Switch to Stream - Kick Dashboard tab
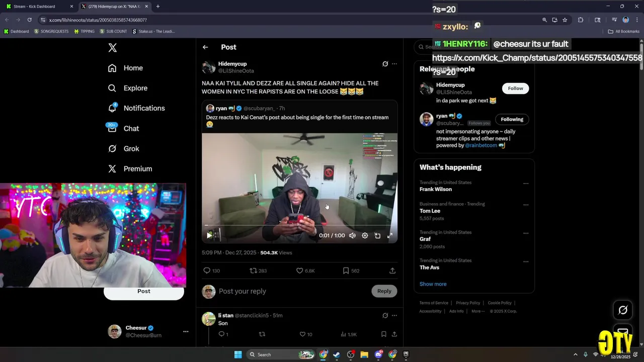Viewport: 644px width, 362px height. [x=39, y=7]
